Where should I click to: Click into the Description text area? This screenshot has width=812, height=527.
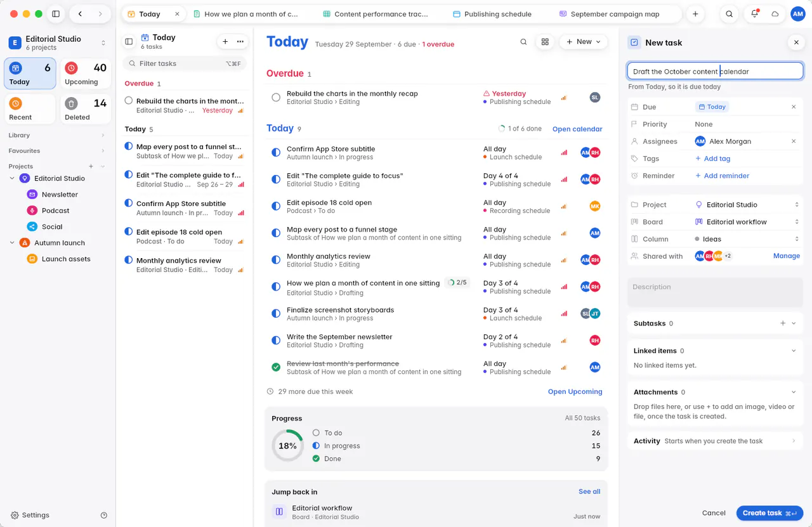[x=715, y=294]
